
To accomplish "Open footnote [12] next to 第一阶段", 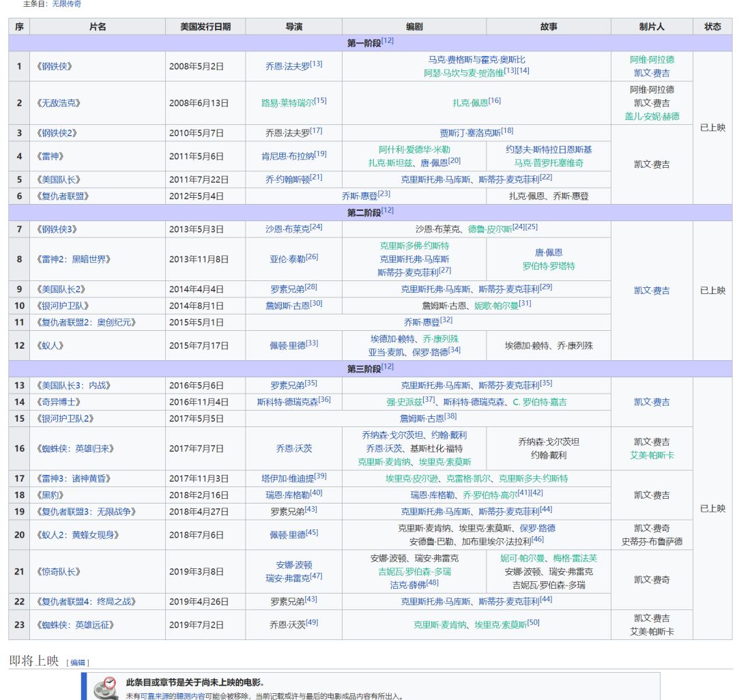I will pos(388,41).
